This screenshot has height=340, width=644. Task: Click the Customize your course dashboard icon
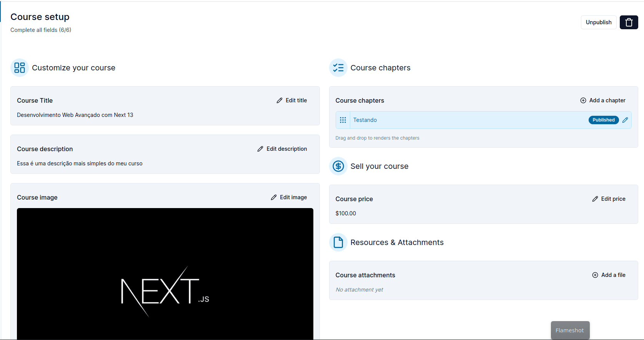20,68
